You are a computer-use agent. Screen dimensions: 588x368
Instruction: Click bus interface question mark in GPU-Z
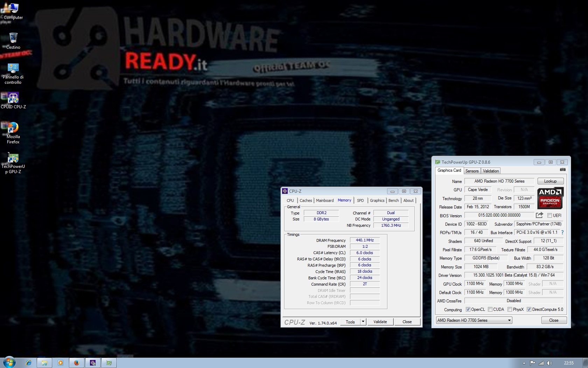pyautogui.click(x=562, y=232)
